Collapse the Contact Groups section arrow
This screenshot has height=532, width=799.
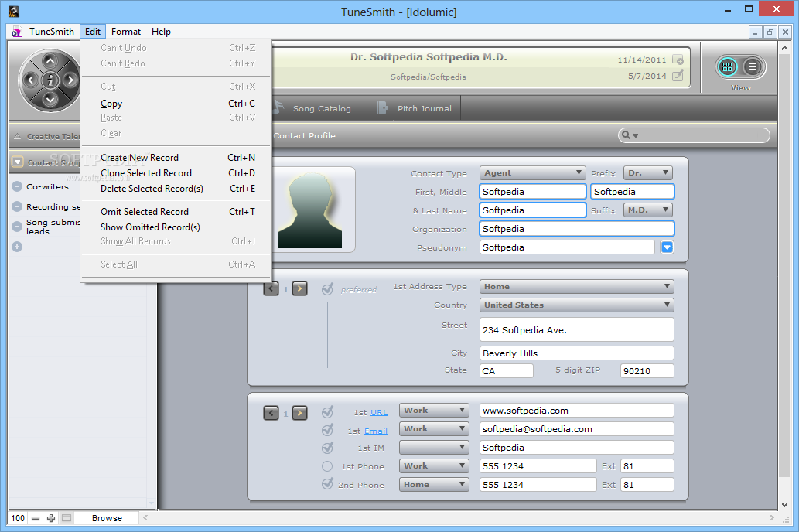[17, 162]
